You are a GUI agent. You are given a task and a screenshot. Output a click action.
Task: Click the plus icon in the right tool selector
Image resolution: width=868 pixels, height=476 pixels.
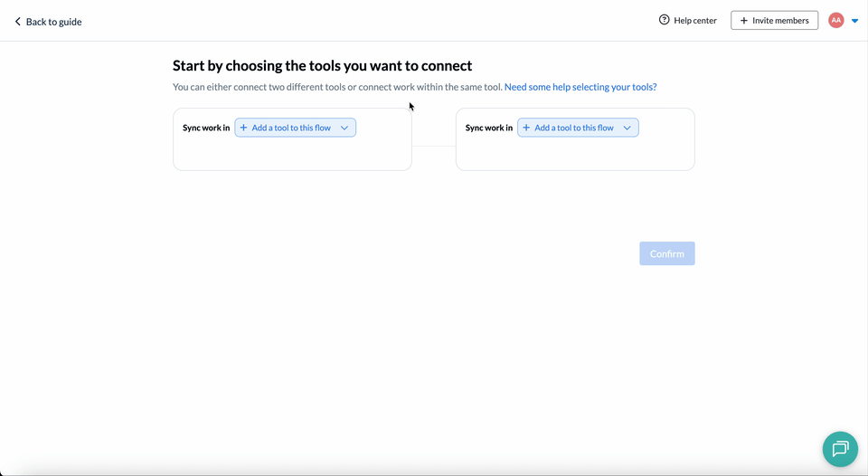coord(526,128)
